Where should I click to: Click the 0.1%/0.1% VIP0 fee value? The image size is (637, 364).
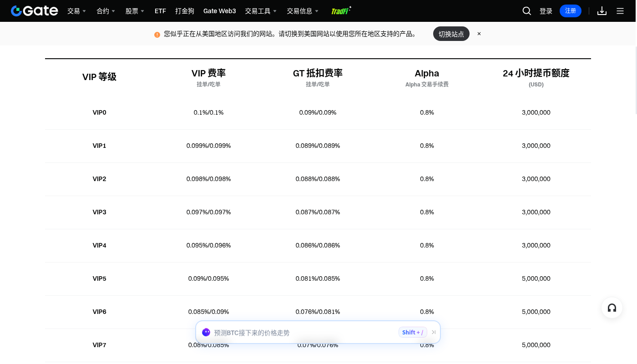click(208, 112)
